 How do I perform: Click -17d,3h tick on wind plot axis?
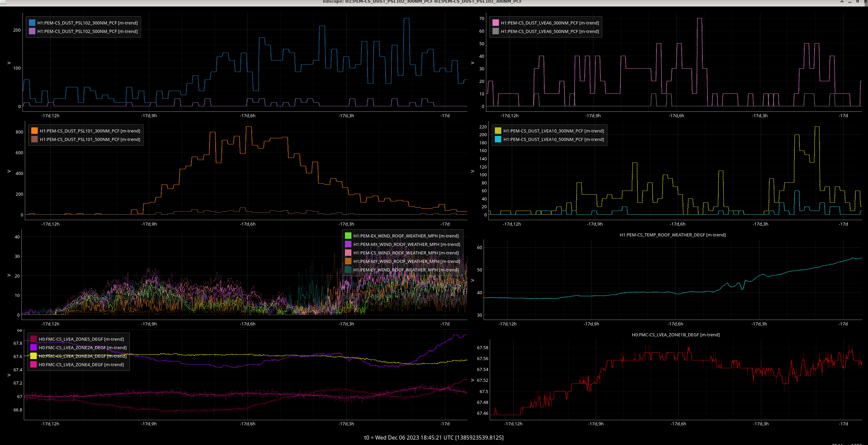click(346, 324)
